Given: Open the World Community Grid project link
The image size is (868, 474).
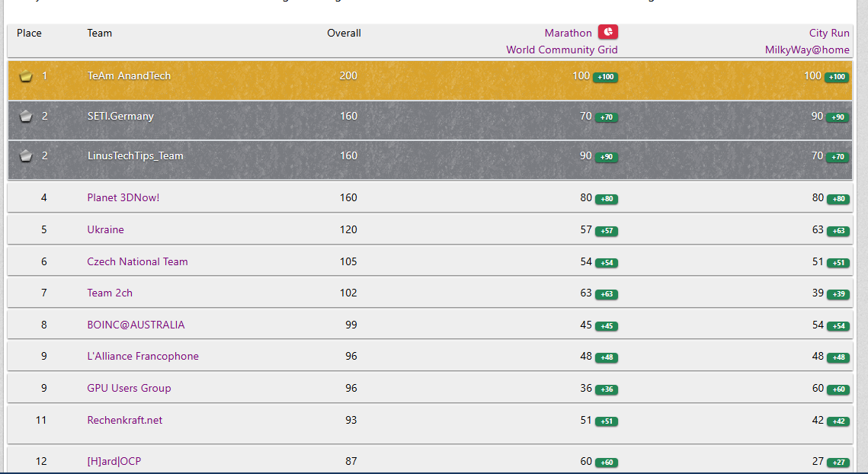Looking at the screenshot, I should [562, 50].
